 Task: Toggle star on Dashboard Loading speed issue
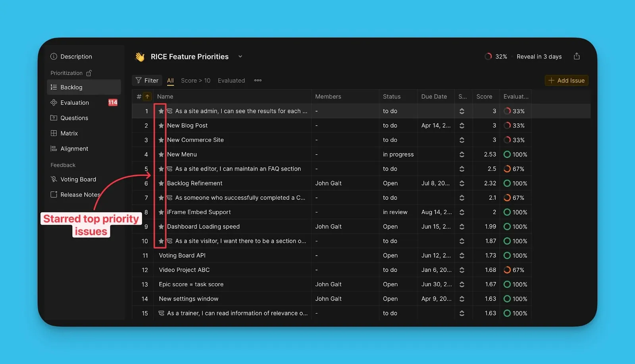pos(161,227)
